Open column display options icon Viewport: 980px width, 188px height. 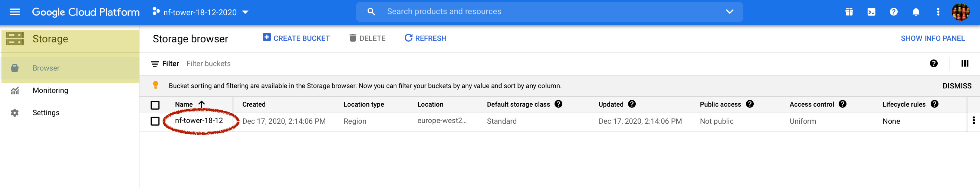[964, 64]
